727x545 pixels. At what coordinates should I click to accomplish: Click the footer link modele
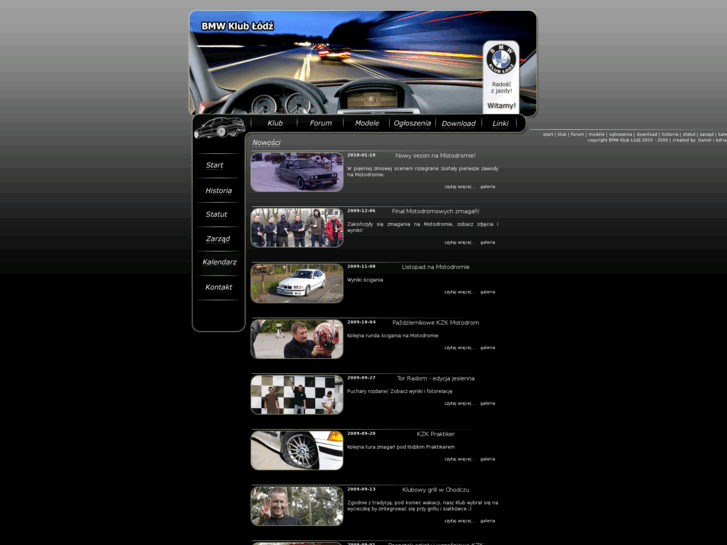596,135
